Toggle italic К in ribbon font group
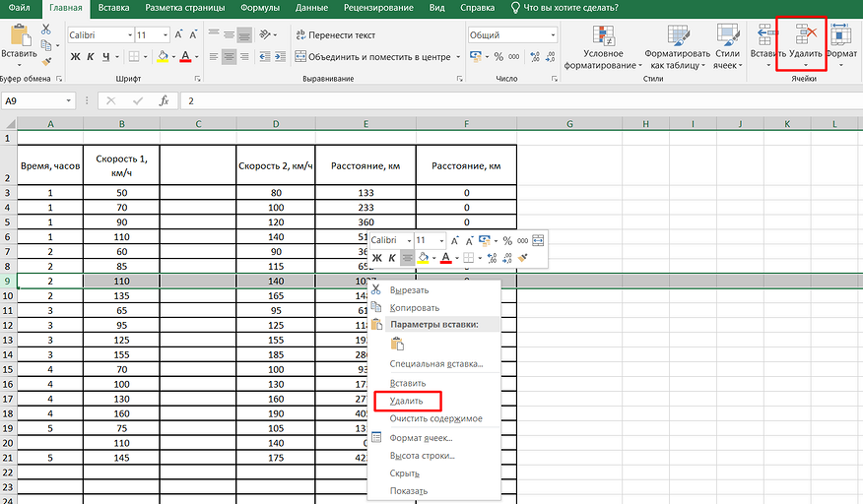This screenshot has height=504, width=863. 90,57
